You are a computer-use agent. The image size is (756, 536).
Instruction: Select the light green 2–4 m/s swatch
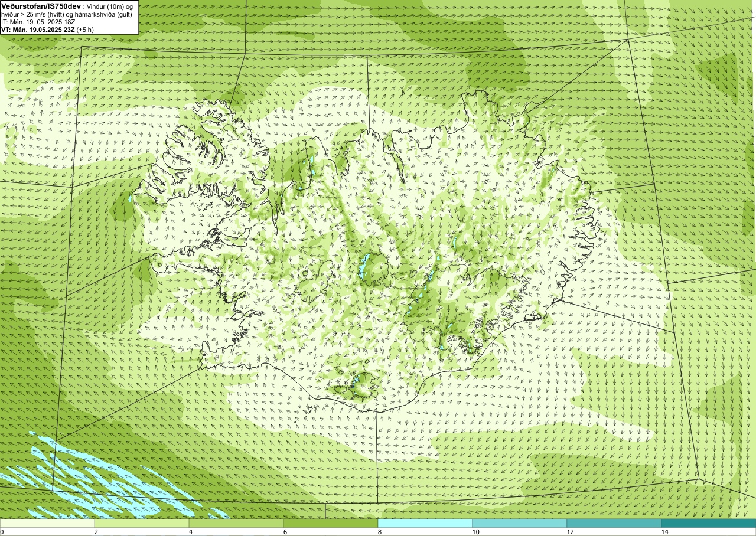[142, 523]
